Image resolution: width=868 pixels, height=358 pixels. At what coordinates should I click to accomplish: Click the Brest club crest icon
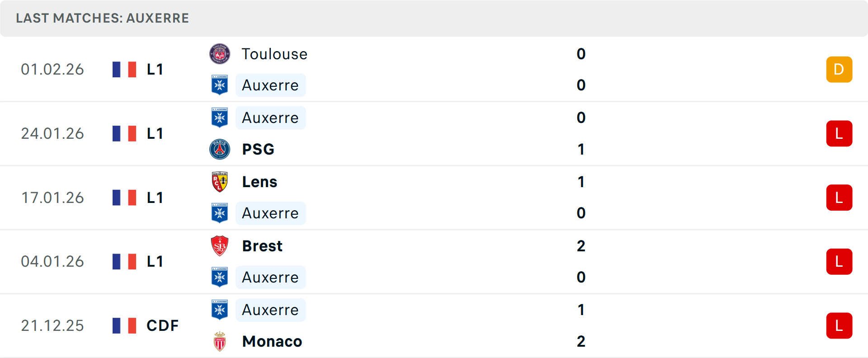pos(220,246)
